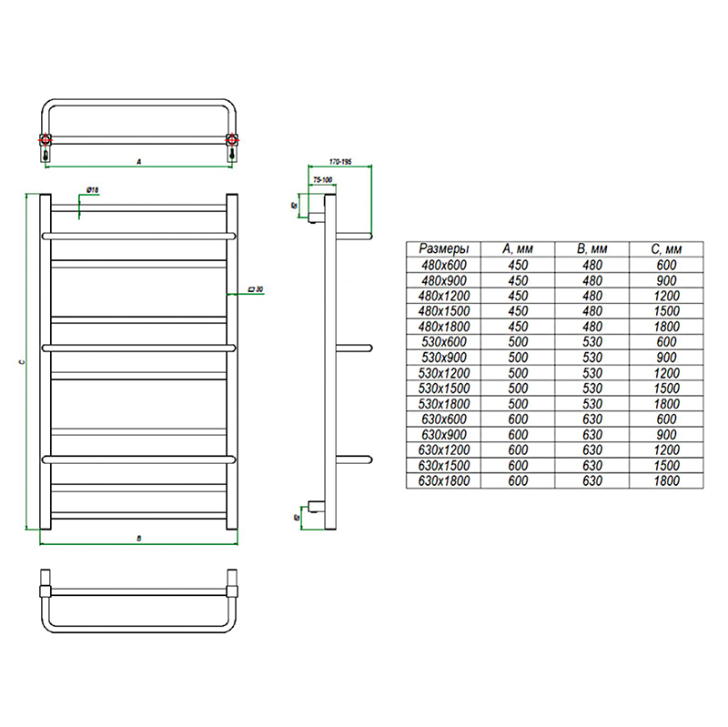
Task: Click the left red connection marker
Action: click(x=44, y=140)
